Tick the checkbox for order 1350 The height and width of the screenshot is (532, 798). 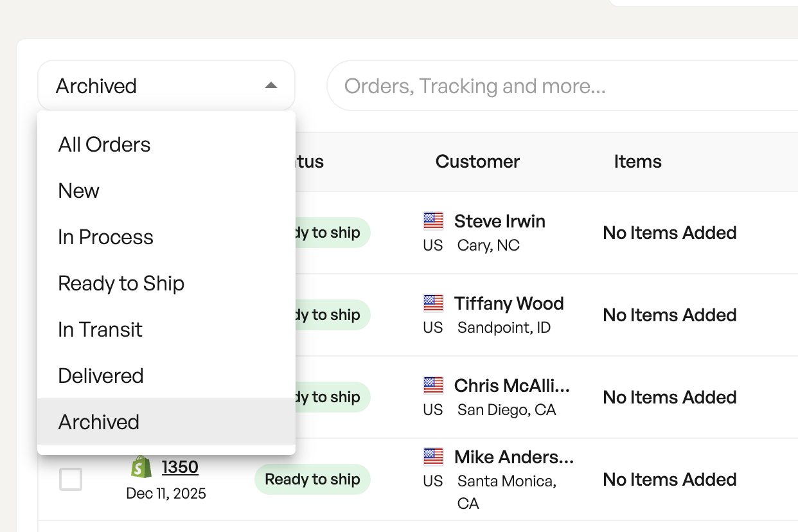(x=71, y=479)
